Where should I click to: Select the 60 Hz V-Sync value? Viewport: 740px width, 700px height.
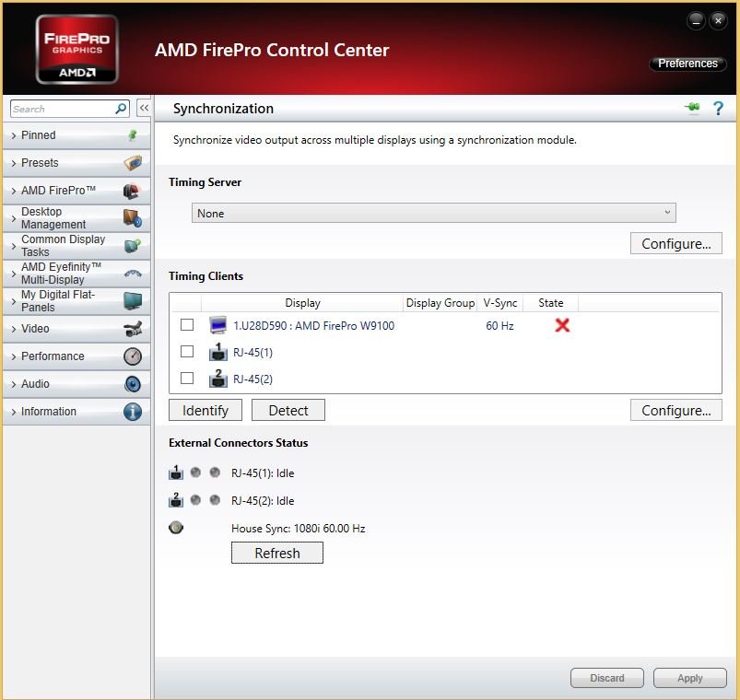click(499, 326)
